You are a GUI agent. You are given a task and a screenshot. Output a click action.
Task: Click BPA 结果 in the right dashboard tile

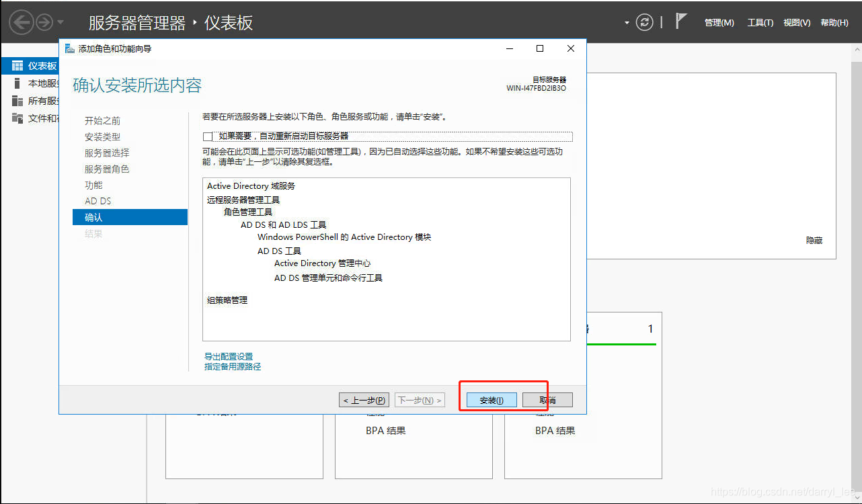click(x=555, y=431)
